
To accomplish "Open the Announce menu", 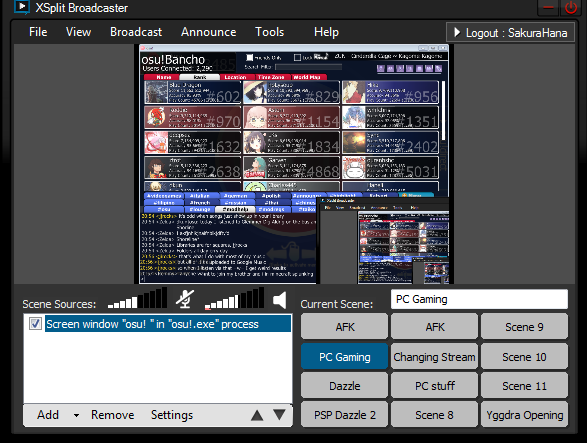I will pos(209,32).
